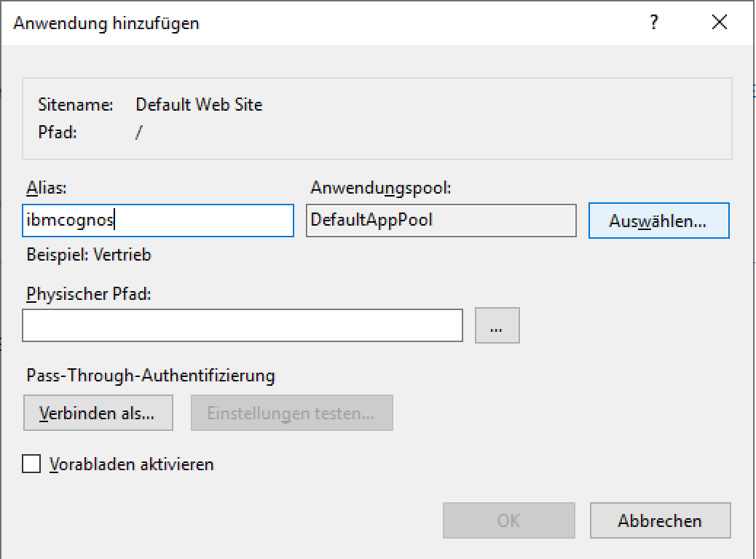
Task: Click the Beispiel: Vertrieb hint text
Action: tap(89, 255)
